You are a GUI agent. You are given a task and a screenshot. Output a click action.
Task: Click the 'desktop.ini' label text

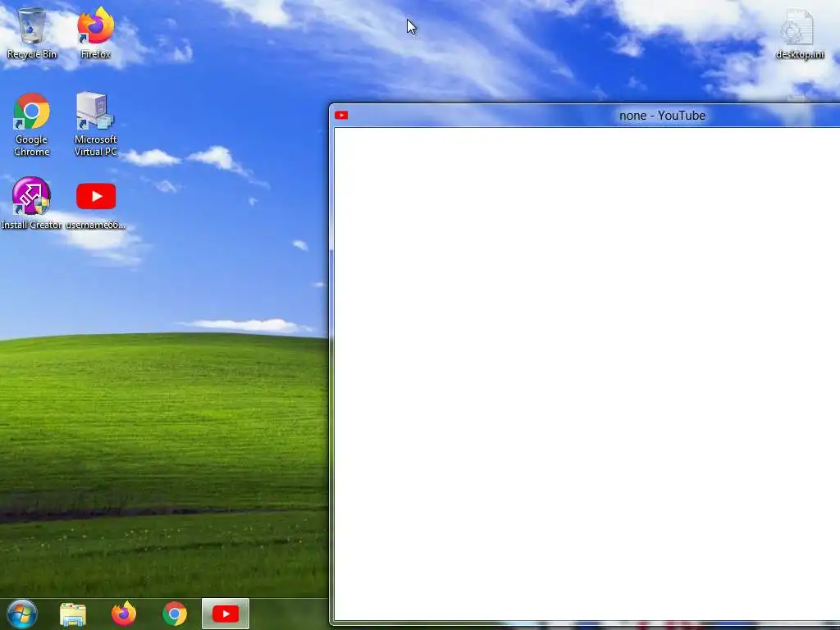click(800, 54)
